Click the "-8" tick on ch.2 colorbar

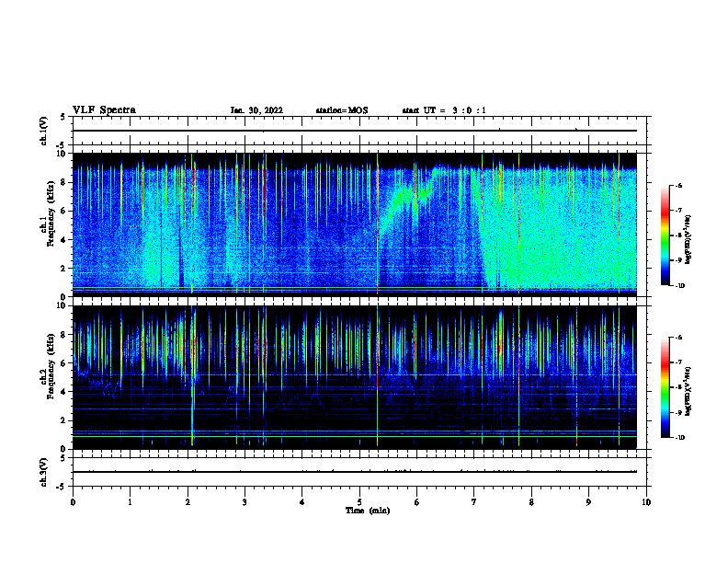[678, 387]
